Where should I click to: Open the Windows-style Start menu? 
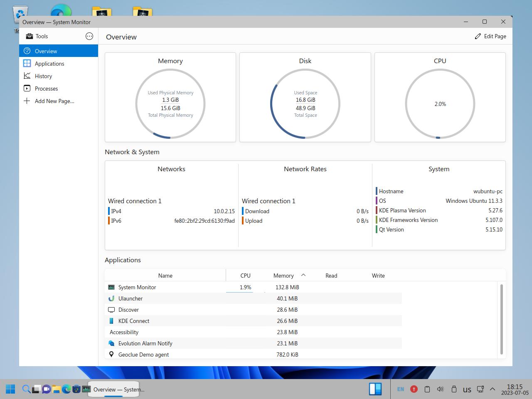point(10,389)
